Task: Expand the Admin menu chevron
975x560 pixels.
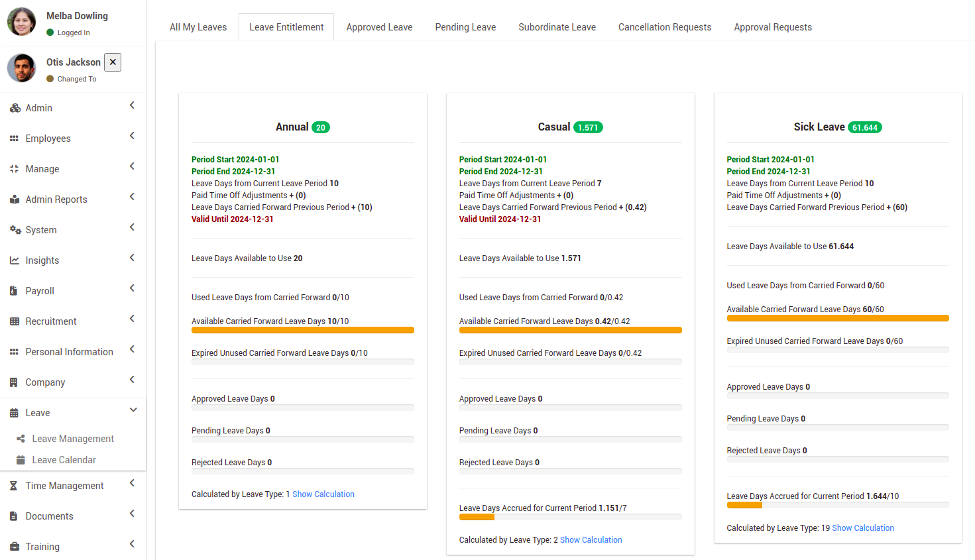Action: pyautogui.click(x=132, y=105)
